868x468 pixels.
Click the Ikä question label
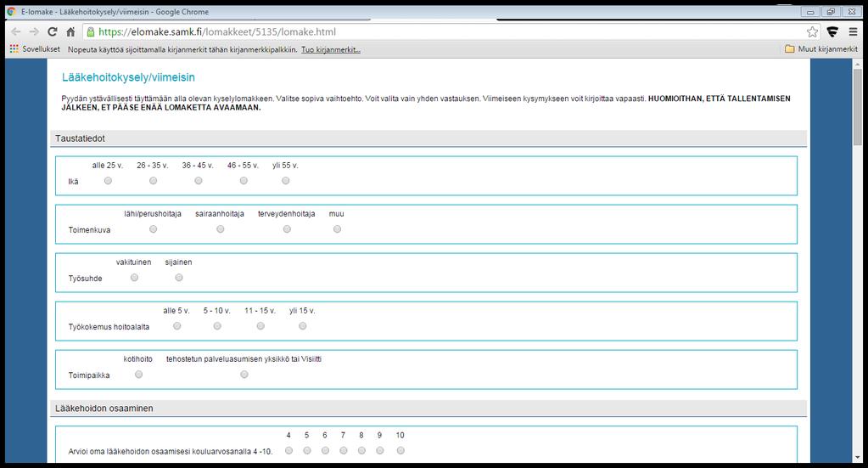(73, 182)
